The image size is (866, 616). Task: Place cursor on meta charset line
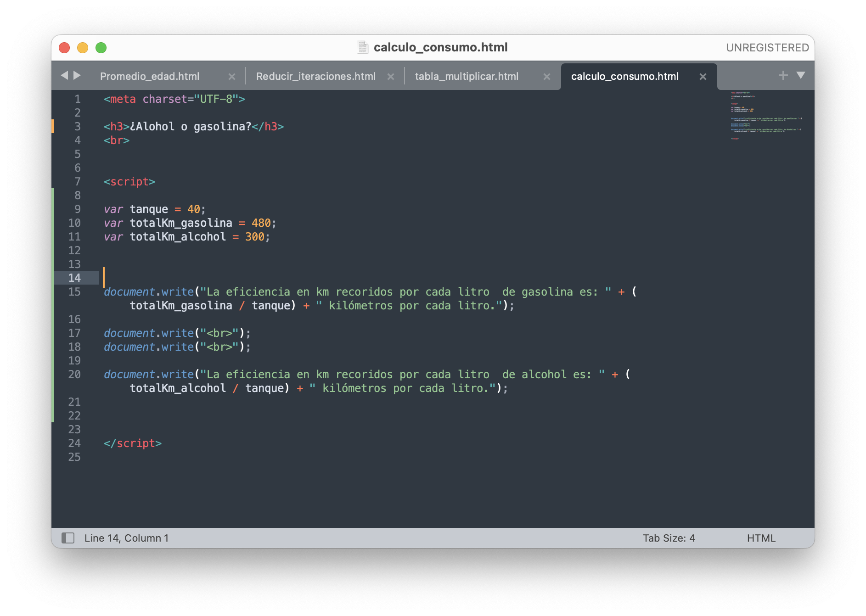[x=174, y=99]
